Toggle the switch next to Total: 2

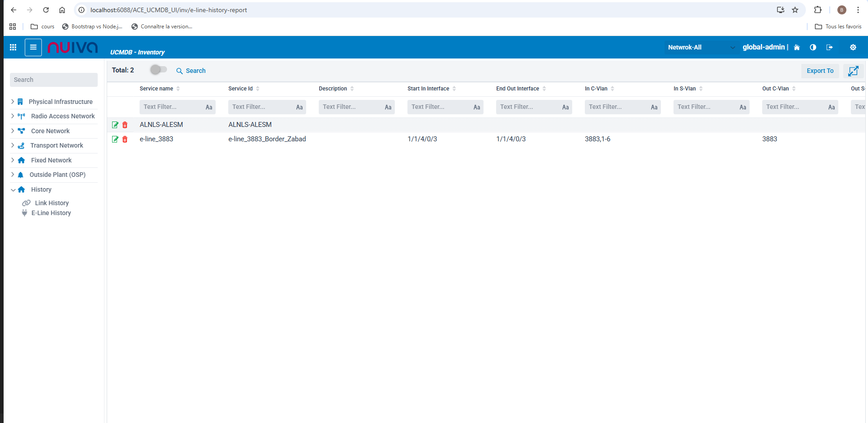[x=158, y=70]
